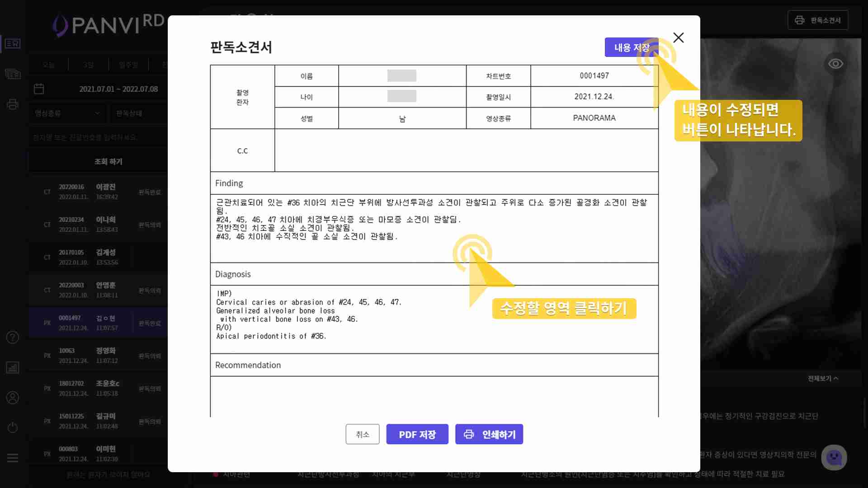Click the empty C.C field
Screen dimensions: 868x488
point(466,150)
